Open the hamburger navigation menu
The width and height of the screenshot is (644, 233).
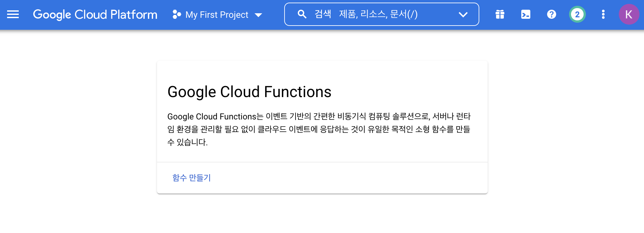13,15
